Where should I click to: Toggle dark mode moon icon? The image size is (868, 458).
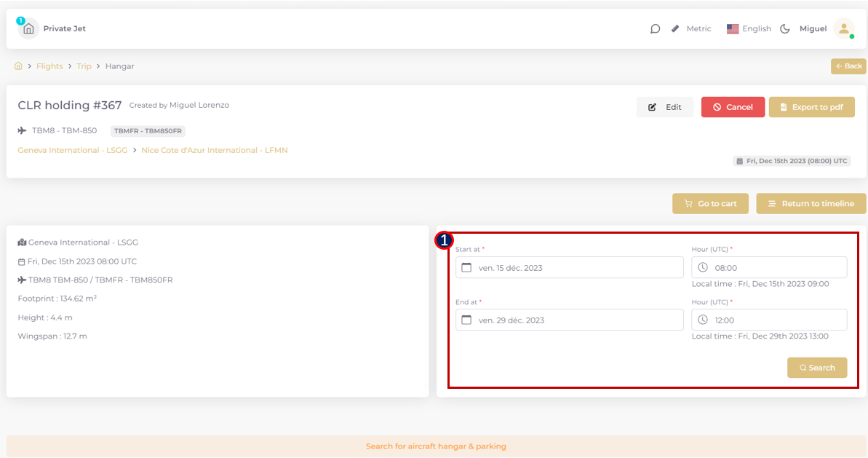click(785, 29)
